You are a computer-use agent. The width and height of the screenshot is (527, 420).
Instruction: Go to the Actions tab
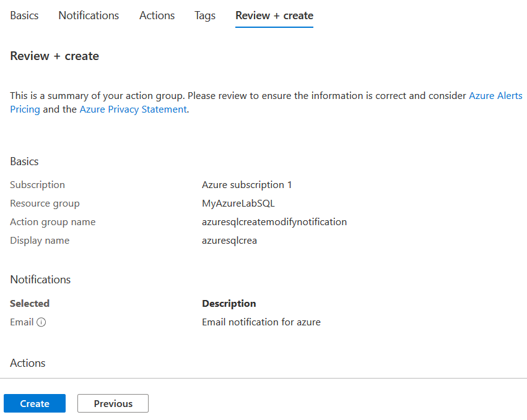click(x=157, y=15)
